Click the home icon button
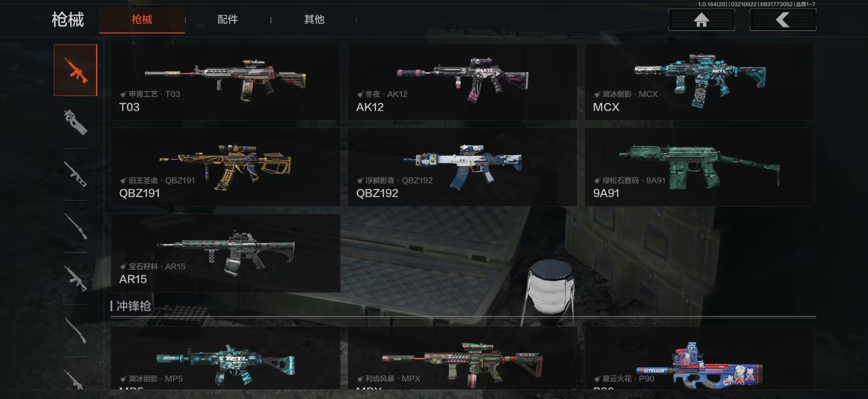Viewport: 868px width, 399px height. [701, 20]
